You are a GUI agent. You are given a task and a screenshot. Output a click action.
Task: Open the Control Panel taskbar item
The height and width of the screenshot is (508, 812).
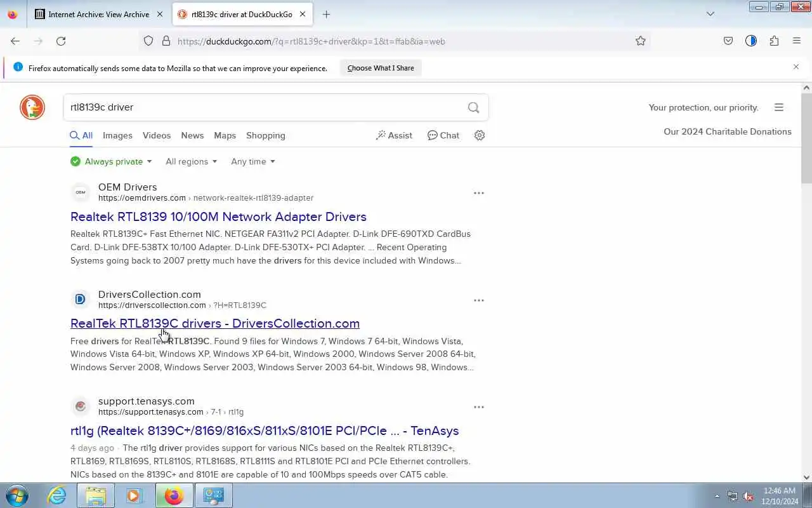pyautogui.click(x=213, y=495)
